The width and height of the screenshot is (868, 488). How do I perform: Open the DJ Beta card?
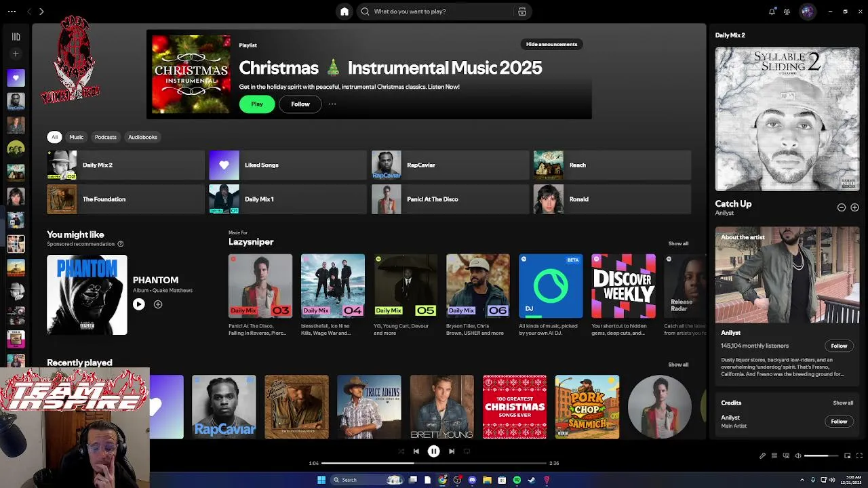pyautogui.click(x=551, y=286)
